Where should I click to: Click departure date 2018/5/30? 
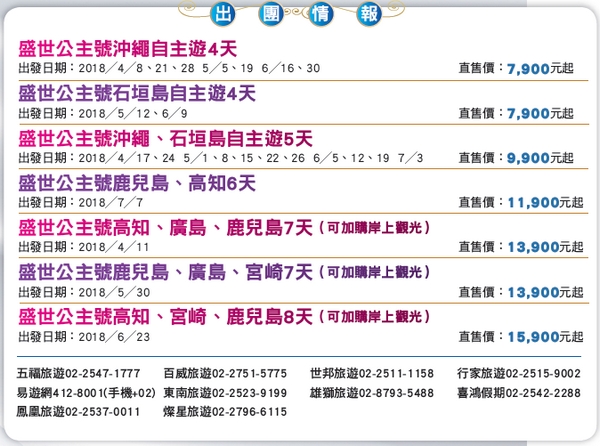[x=114, y=292]
